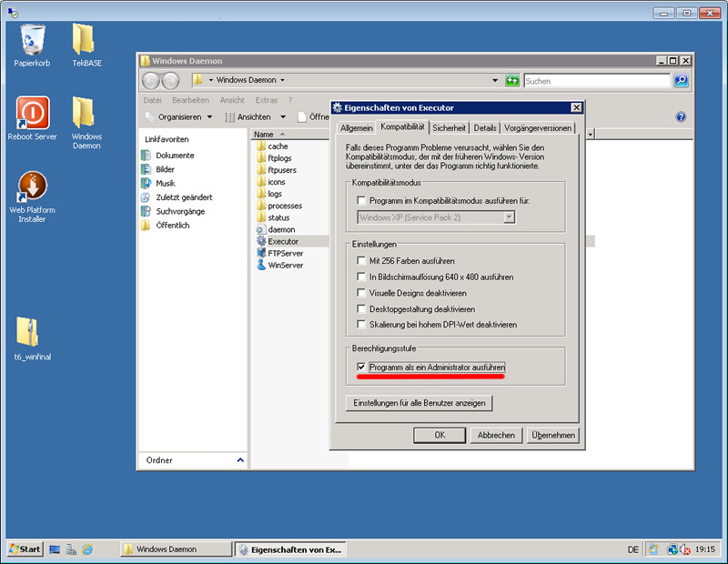Open the Bearbeiten menu
The width and height of the screenshot is (728, 564).
coord(190,100)
